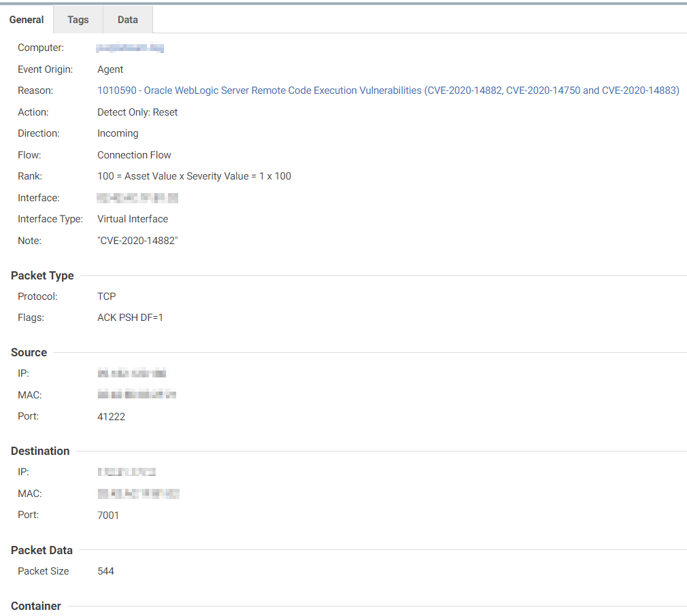The height and width of the screenshot is (616, 687).
Task: Open the Data tab
Action: 127,20
